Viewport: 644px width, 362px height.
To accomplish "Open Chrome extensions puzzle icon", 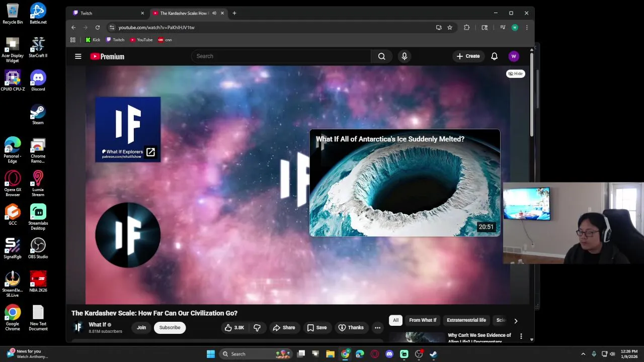I will point(466,28).
